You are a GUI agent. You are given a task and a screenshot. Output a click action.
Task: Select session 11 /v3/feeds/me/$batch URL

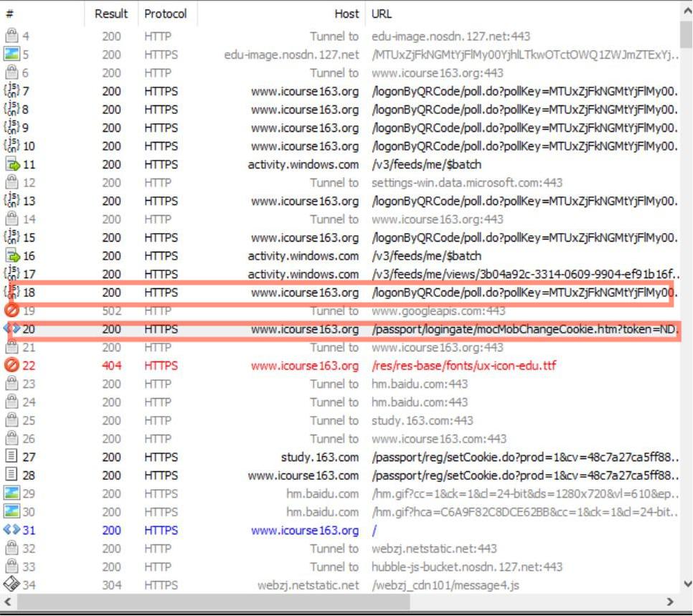[x=426, y=164]
